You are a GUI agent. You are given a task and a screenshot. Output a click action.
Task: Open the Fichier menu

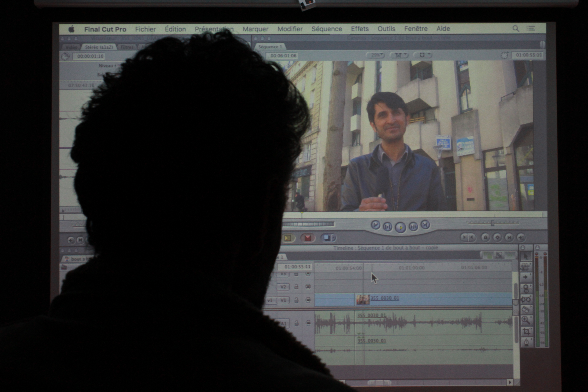coord(146,29)
